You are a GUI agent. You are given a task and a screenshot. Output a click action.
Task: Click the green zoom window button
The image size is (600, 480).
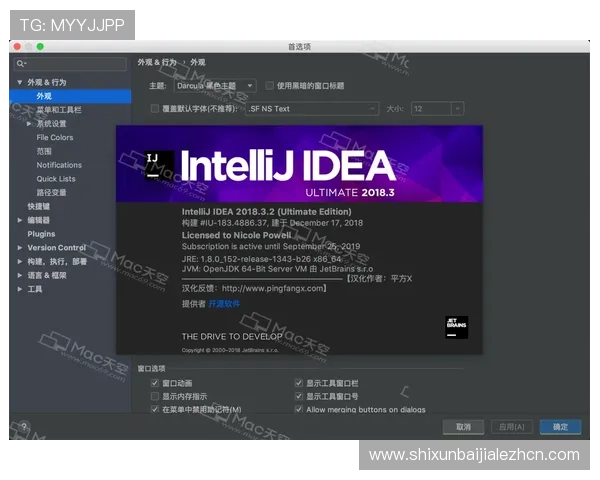point(40,47)
